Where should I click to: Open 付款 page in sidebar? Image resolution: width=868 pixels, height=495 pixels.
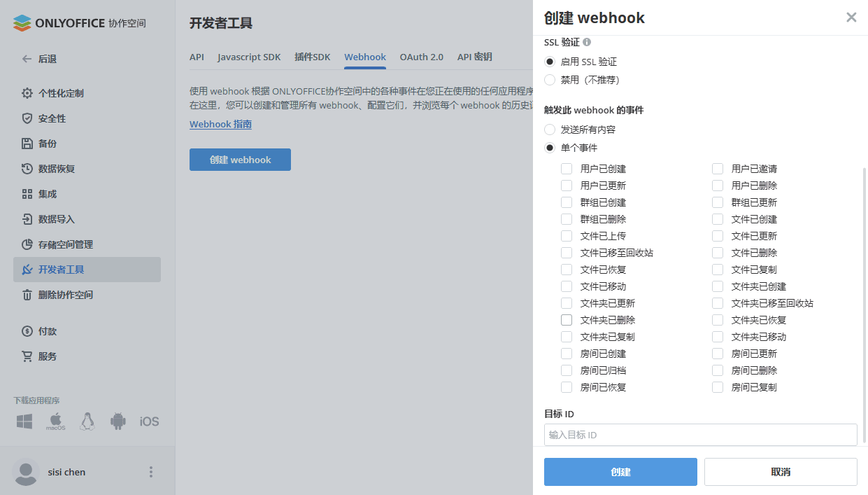tap(87, 331)
